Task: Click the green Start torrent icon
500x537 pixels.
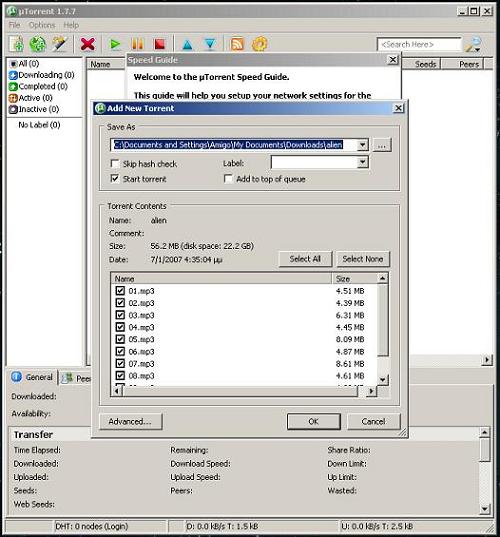Action: [x=115, y=44]
